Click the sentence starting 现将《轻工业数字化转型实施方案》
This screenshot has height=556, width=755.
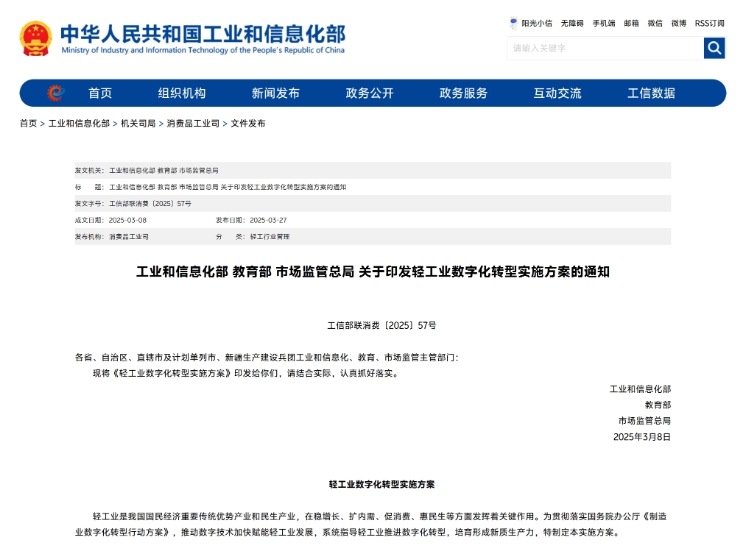click(x=246, y=373)
